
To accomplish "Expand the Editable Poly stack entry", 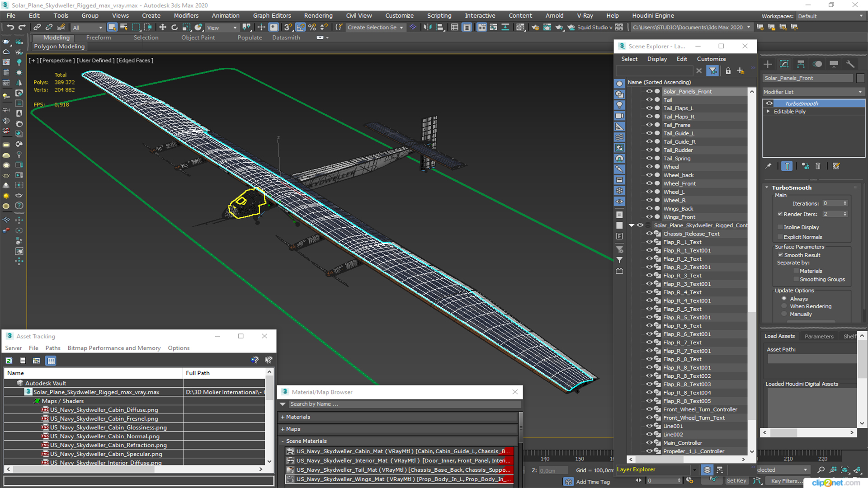I will [768, 112].
